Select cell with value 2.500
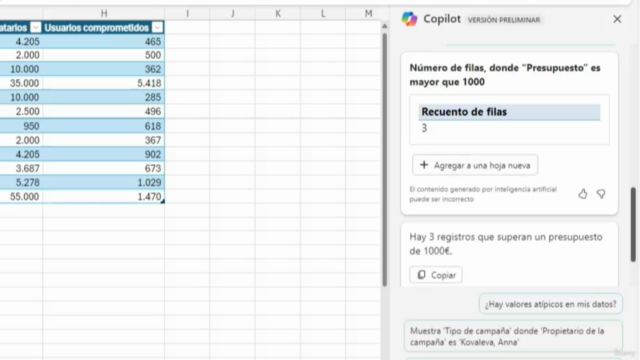640x360 pixels. [21, 111]
